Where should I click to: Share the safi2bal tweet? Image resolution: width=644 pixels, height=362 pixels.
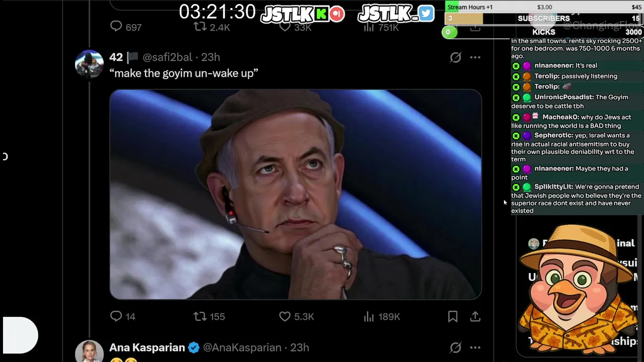click(475, 316)
